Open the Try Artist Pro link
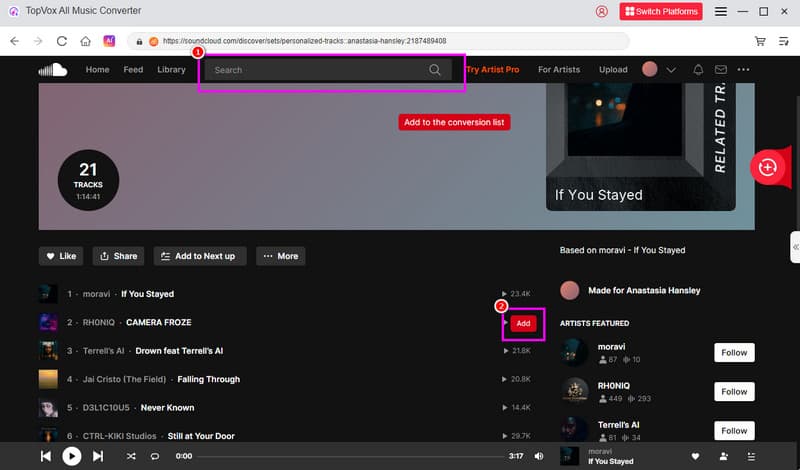800x470 pixels. 493,69
